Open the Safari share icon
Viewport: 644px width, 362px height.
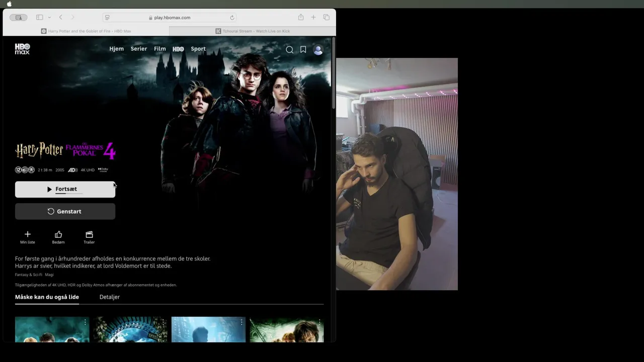pos(301,17)
